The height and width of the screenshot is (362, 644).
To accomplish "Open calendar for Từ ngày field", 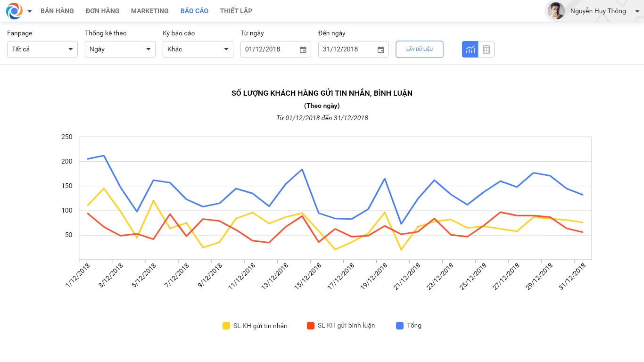I will click(303, 49).
